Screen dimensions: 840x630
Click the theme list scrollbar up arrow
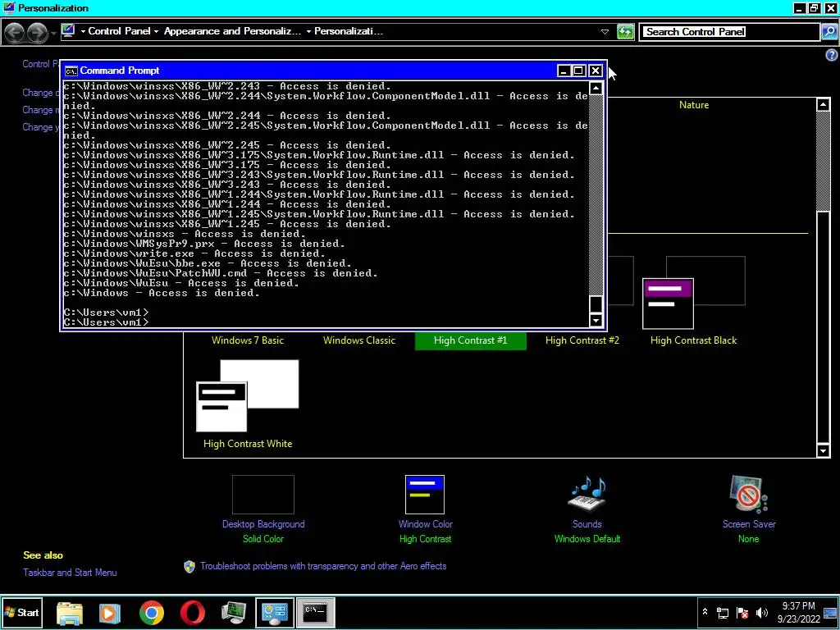pos(824,104)
